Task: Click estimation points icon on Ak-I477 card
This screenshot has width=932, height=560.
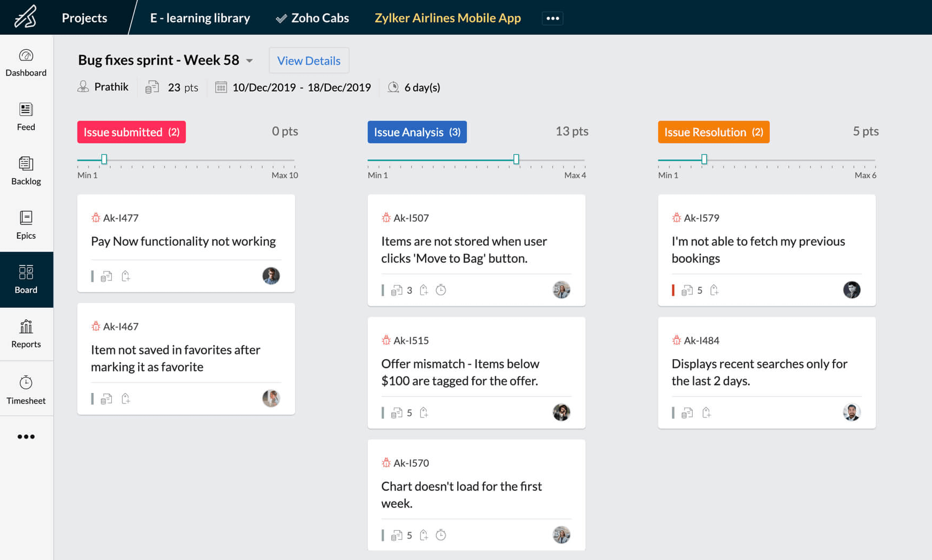Action: tap(107, 276)
